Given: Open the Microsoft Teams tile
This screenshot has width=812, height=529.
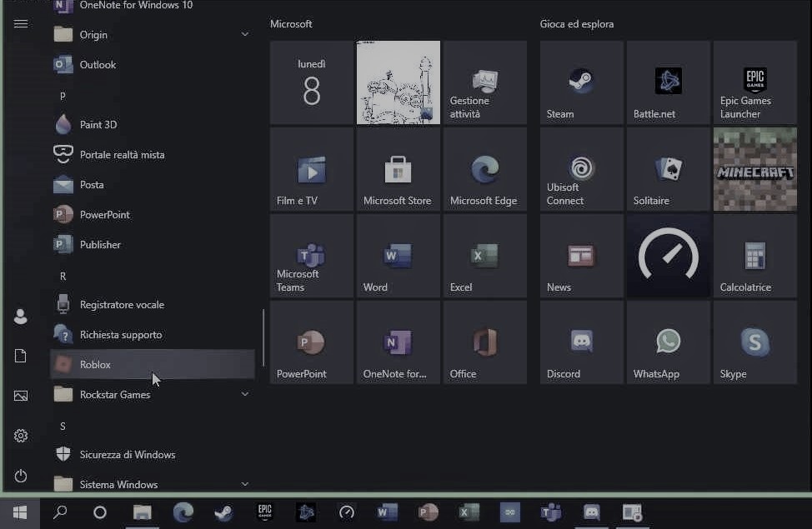Looking at the screenshot, I should tap(312, 256).
